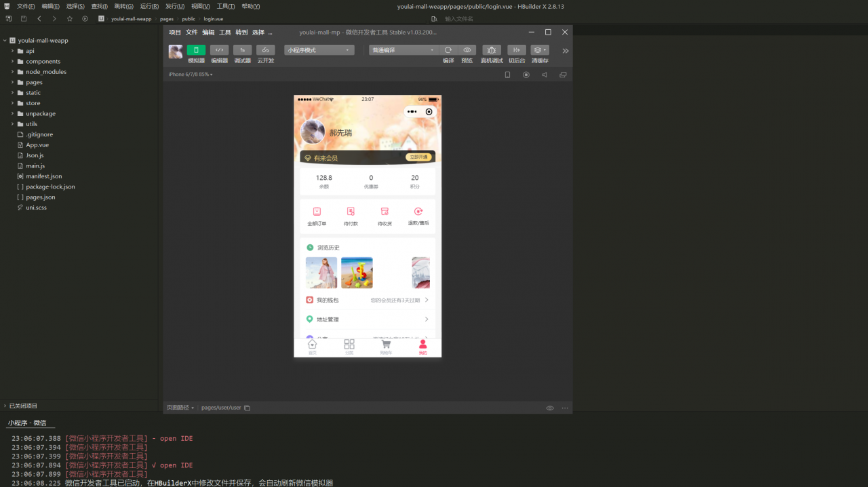The height and width of the screenshot is (487, 868).
Task: Click the simulator record circle icon
Action: tap(526, 75)
